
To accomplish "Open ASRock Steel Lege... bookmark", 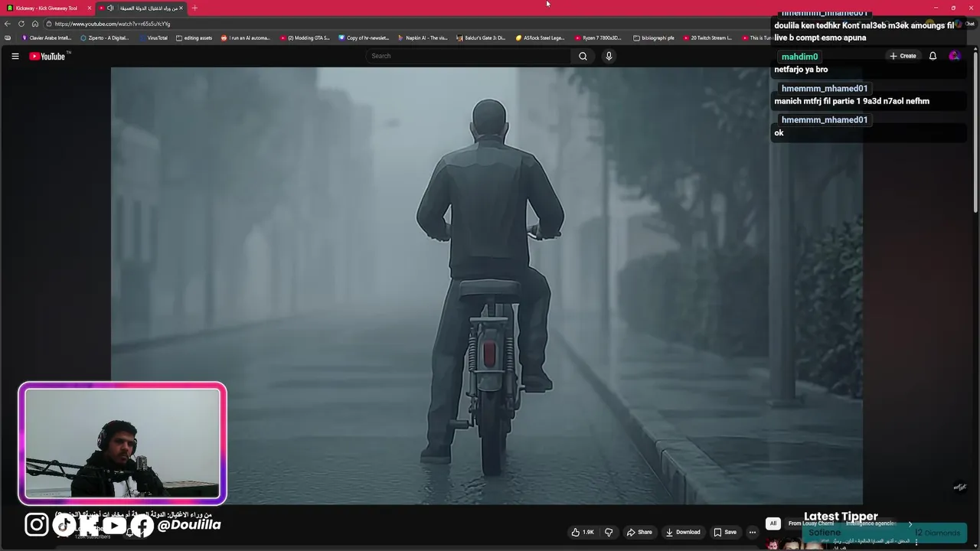I will tap(540, 37).
